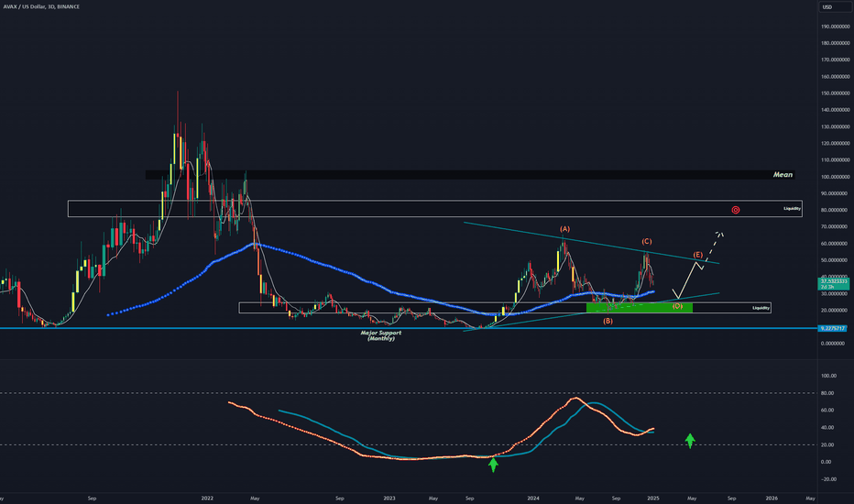Click the 150.0000000 price axis label
Viewport: 854px width, 504px height.
(836, 93)
